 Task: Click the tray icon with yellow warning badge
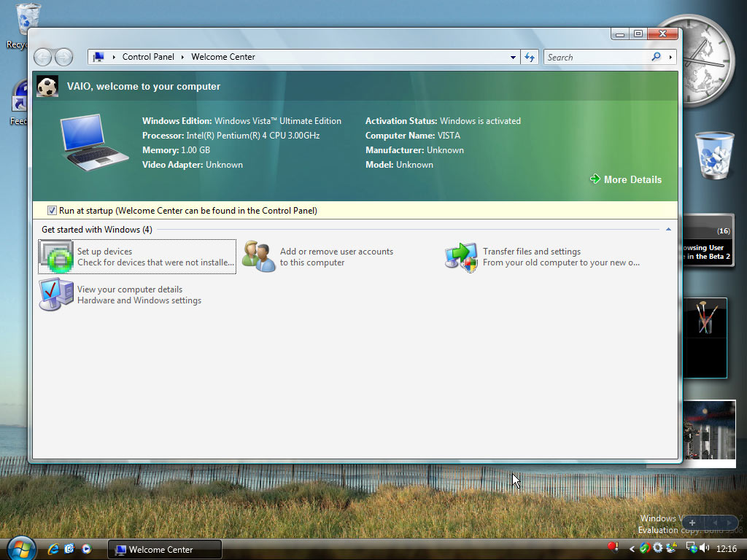click(x=672, y=548)
